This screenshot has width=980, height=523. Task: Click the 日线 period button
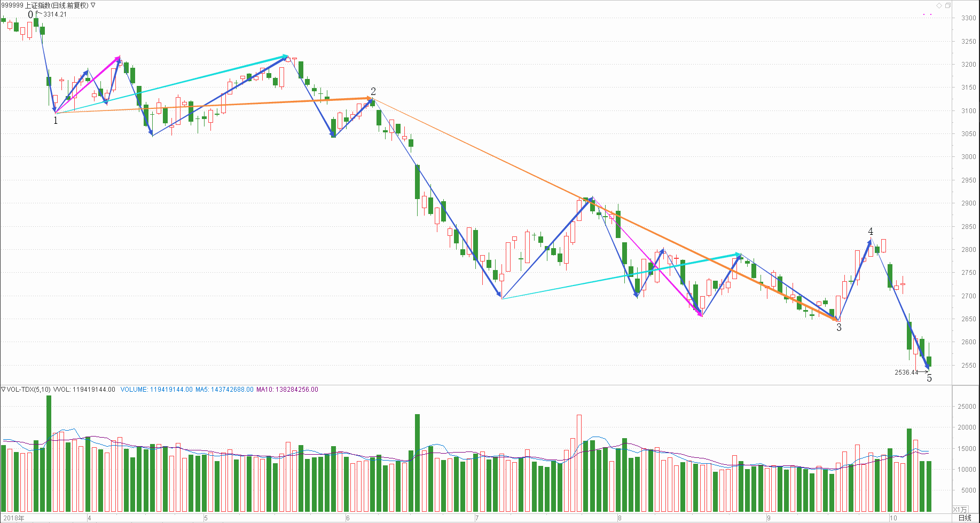965,518
